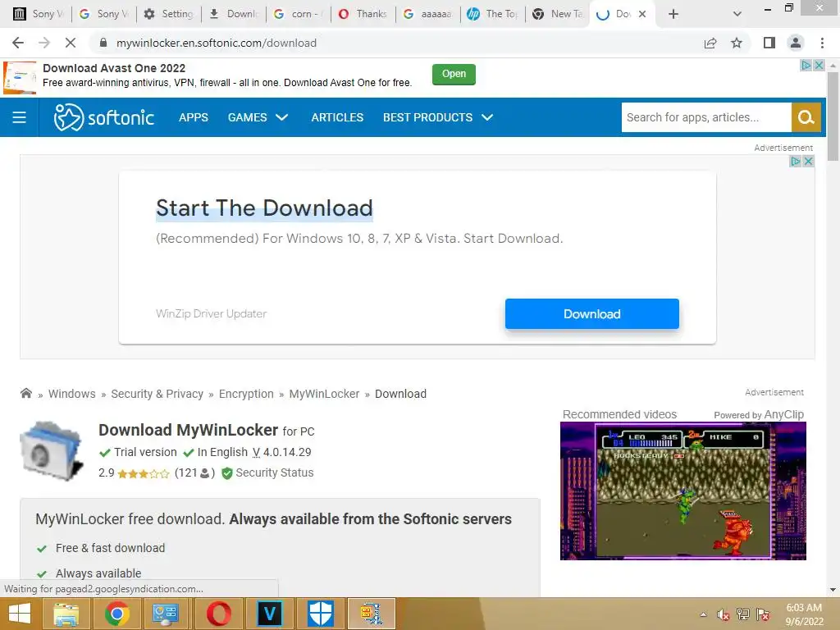This screenshot has height=630, width=840.
Task: Switch to the New Tab tab
Action: point(558,14)
